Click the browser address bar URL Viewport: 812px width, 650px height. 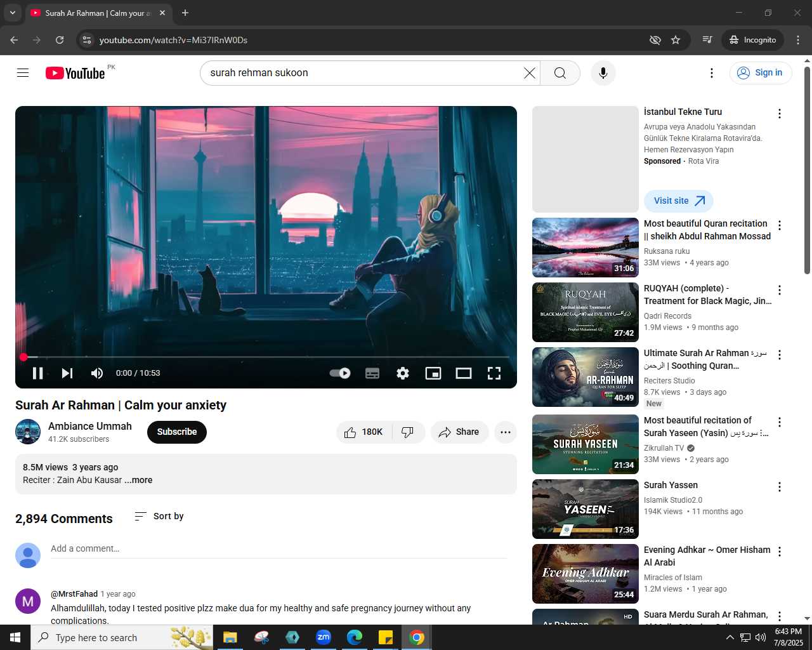173,40
